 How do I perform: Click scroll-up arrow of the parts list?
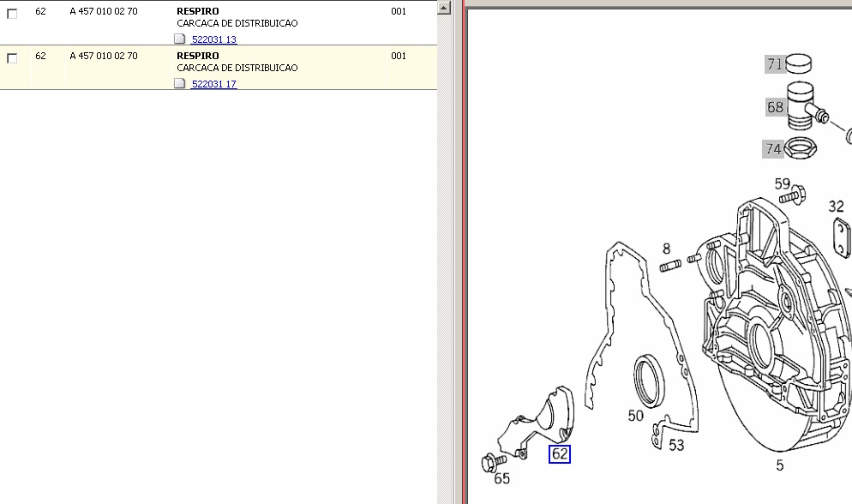click(x=443, y=9)
